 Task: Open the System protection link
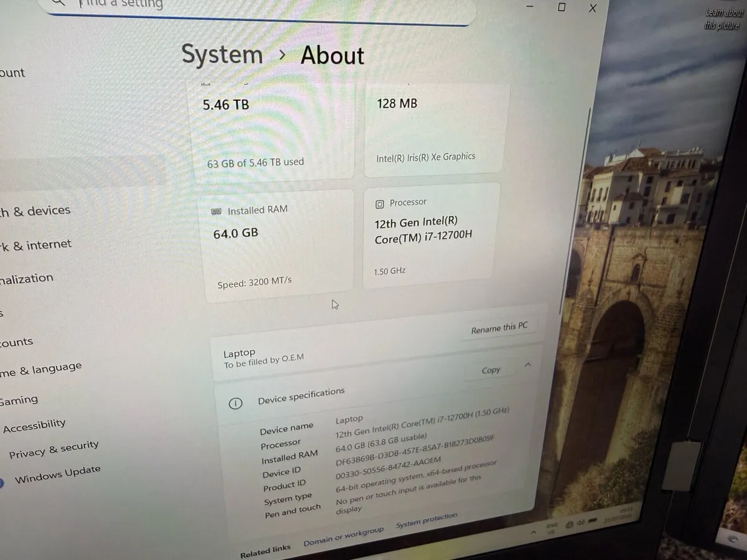[x=427, y=520]
